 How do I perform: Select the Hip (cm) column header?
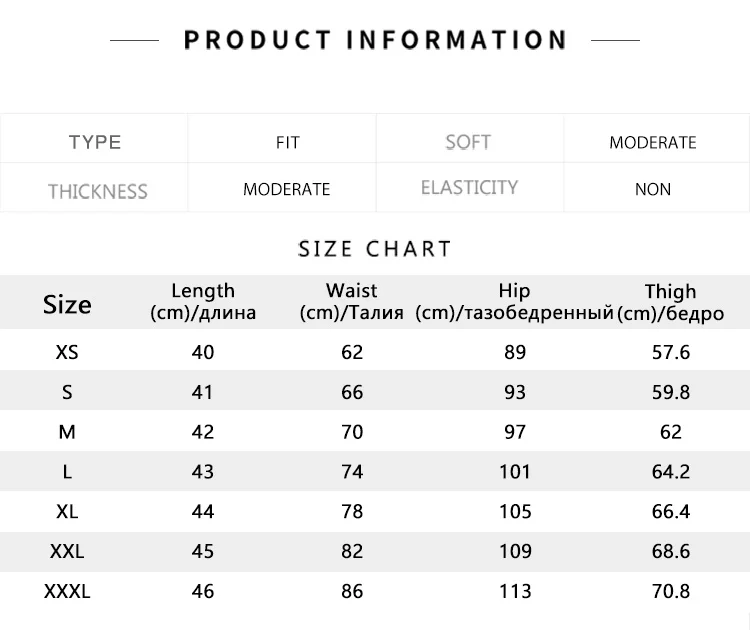pyautogui.click(x=514, y=301)
